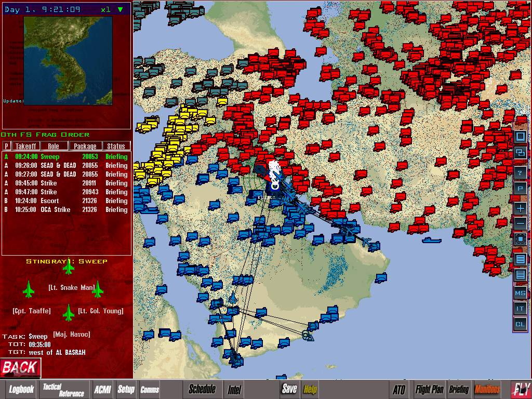The width and height of the screenshot is (532, 399).
Task: Click the Korea overview minimap
Action: tap(68, 60)
